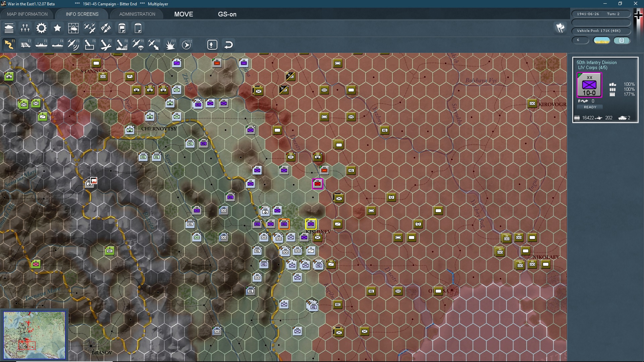Click the German cross flag emblem
Viewport: 644px width, 362px height.
[638, 15]
